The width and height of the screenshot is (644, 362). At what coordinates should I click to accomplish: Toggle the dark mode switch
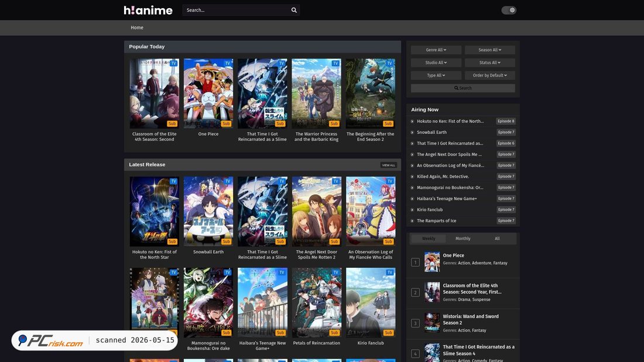[x=508, y=11]
